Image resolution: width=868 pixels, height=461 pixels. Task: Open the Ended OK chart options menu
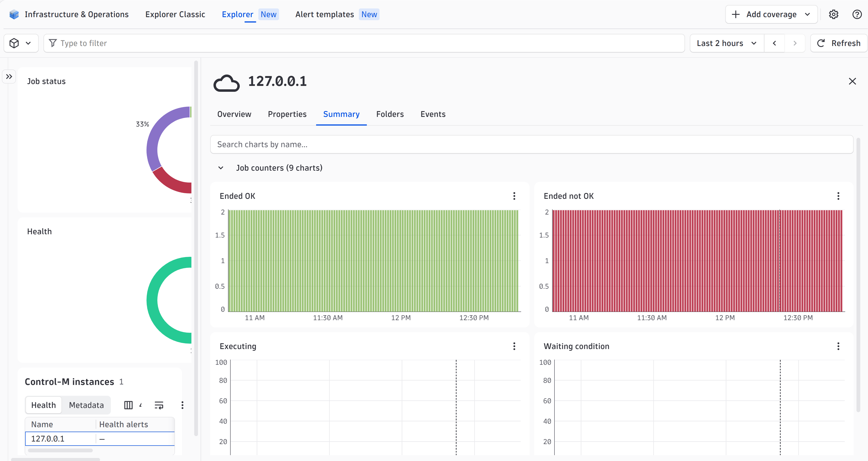pyautogui.click(x=514, y=196)
